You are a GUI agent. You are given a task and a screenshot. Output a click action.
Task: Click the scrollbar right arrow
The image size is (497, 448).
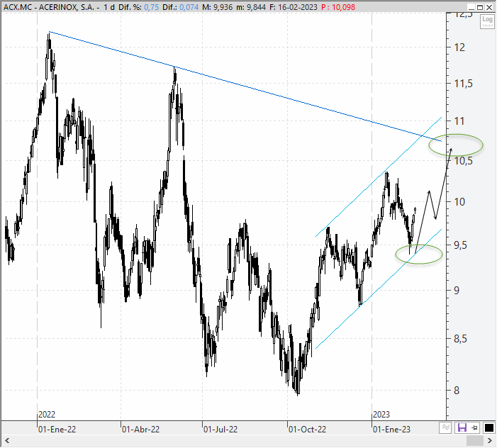[490, 441]
